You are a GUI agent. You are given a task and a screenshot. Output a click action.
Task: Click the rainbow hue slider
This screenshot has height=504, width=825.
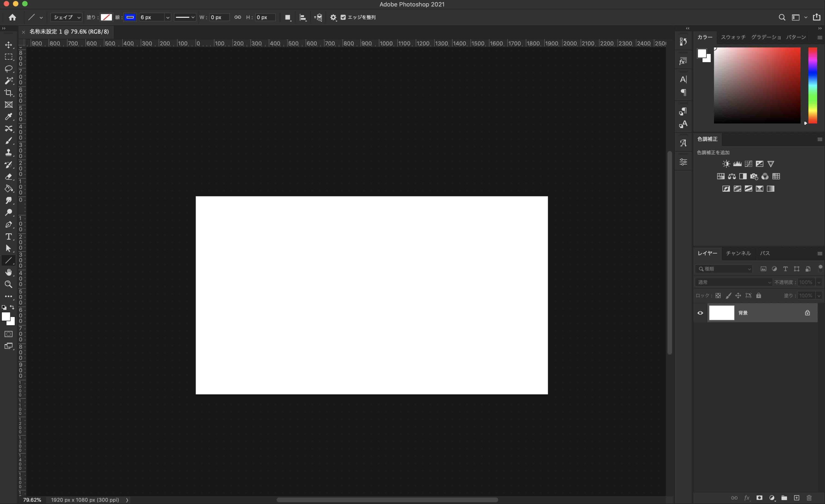[x=813, y=85]
